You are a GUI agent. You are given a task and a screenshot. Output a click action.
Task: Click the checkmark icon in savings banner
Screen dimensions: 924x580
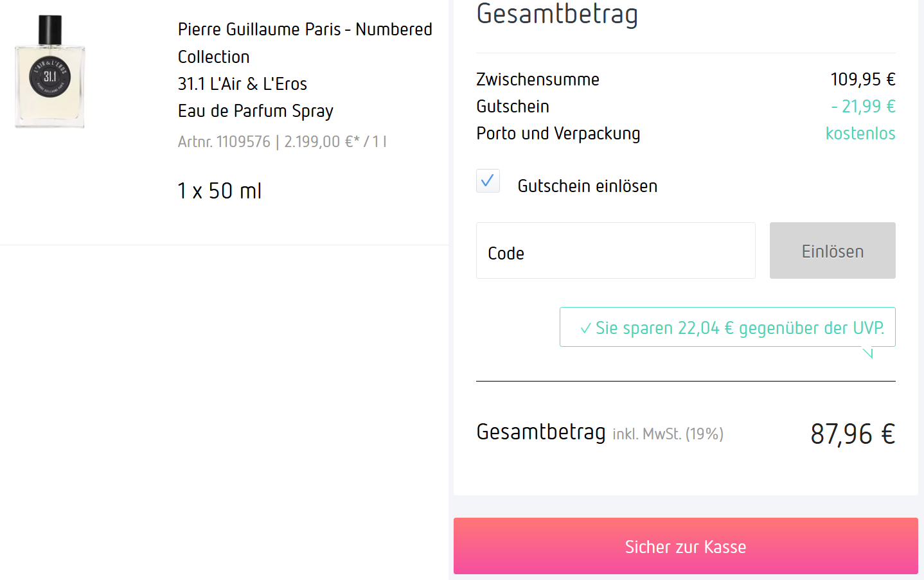585,328
